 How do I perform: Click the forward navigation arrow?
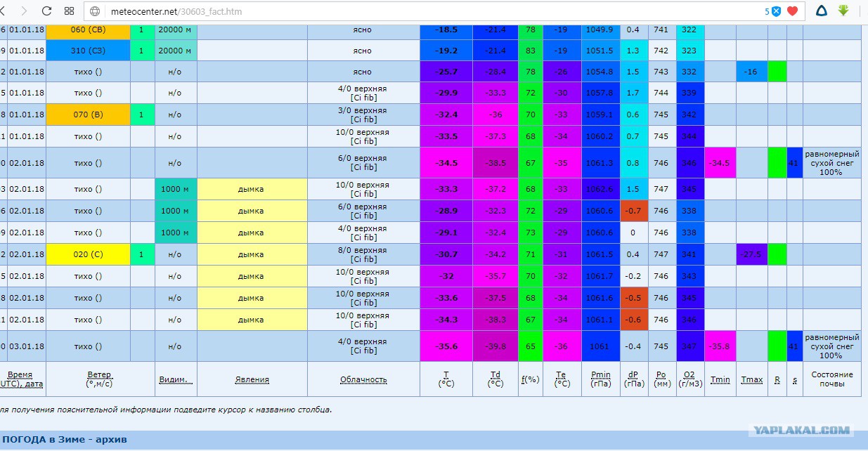(x=25, y=11)
